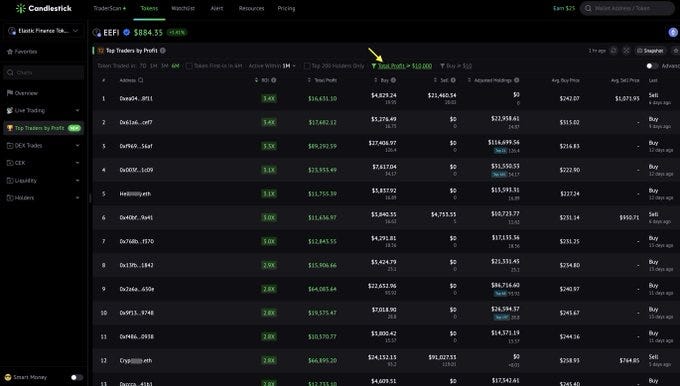Switch to the Tokens tab
This screenshot has height=386, width=680.
[x=149, y=8]
